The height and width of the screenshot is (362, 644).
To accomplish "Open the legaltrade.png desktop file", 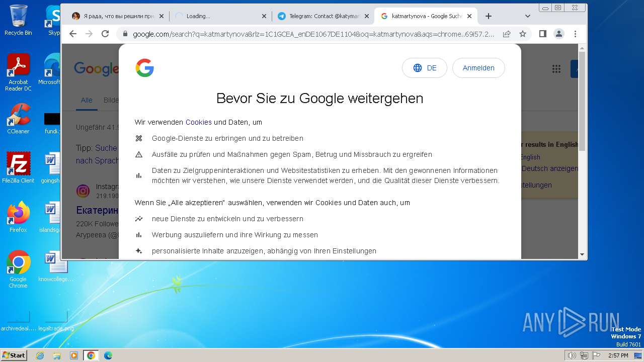I will coord(56,320).
